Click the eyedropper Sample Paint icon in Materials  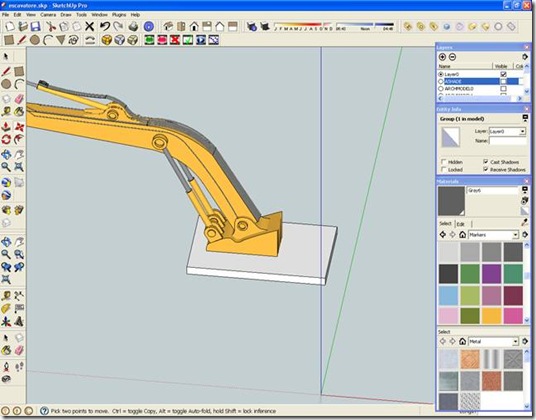tap(525, 222)
